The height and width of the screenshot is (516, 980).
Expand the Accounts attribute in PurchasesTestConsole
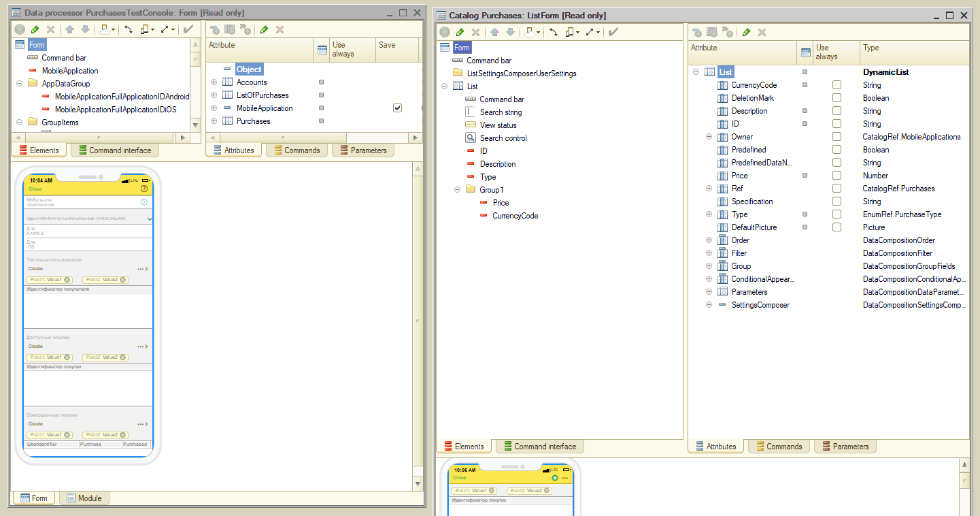coord(214,82)
